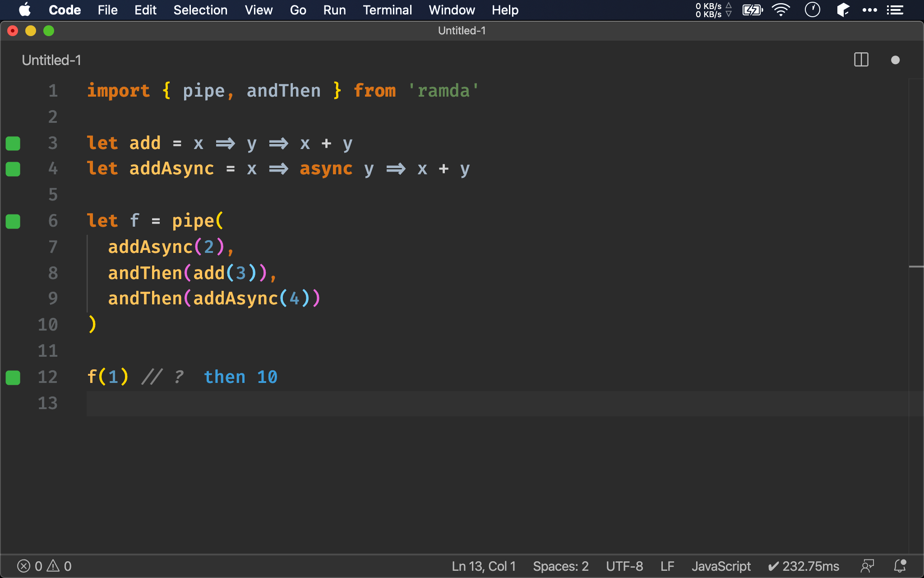The height and width of the screenshot is (578, 924).
Task: Click the hexagon app icon in menu bar
Action: click(x=843, y=10)
